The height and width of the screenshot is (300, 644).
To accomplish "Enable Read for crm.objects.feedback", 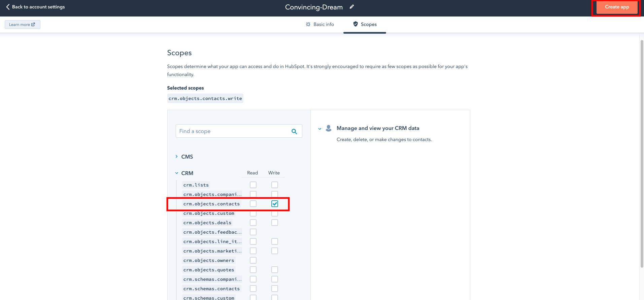I will (x=253, y=232).
